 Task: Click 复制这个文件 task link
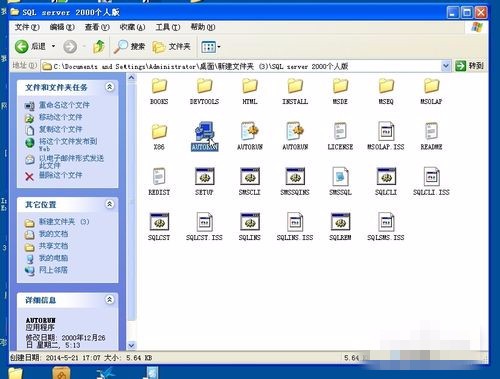click(60, 129)
